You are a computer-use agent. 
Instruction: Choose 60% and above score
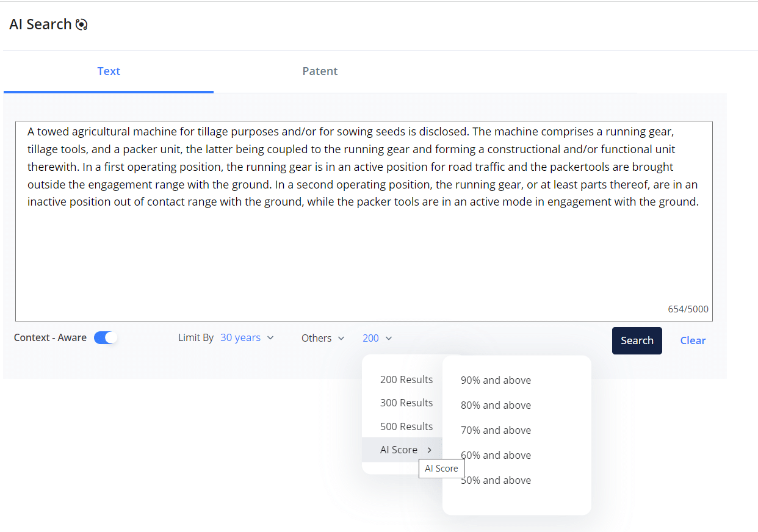tap(496, 455)
